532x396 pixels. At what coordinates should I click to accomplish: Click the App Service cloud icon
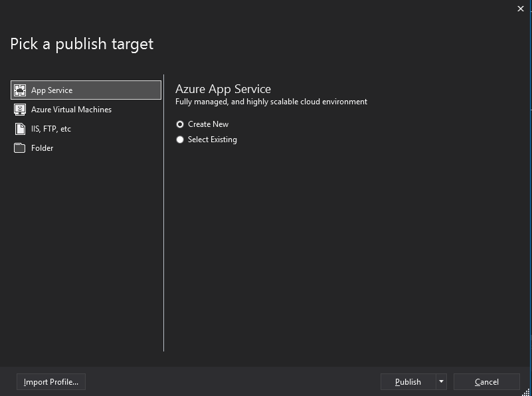coord(20,90)
